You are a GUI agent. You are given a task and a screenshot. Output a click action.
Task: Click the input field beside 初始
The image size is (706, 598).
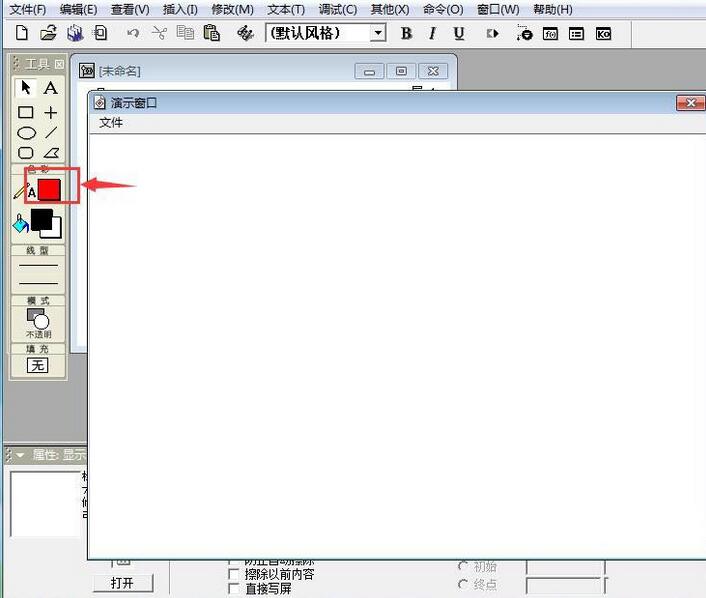pyautogui.click(x=566, y=567)
